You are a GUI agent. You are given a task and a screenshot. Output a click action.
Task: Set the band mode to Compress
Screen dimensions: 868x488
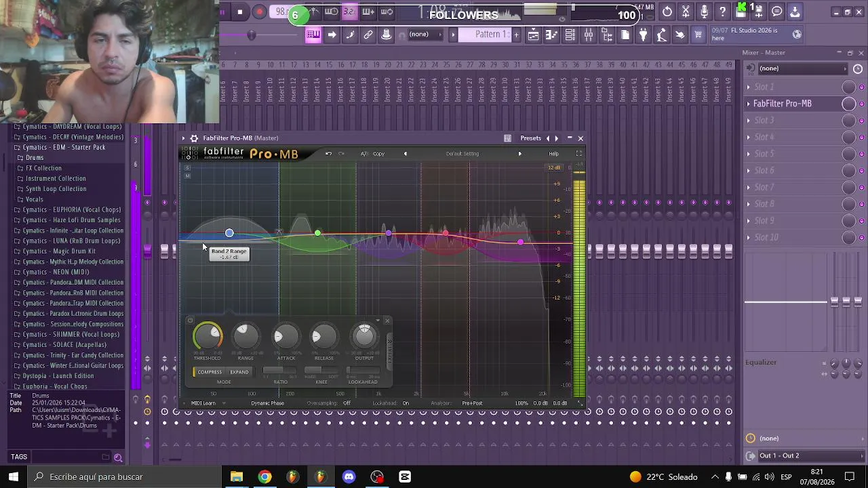[x=210, y=372]
